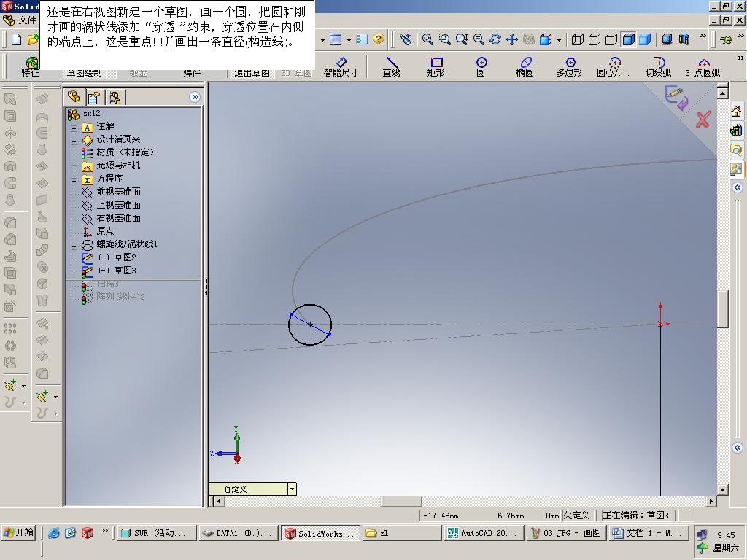Screen dimensions: 747x560
Task: Select the 切线弧 (Tangent arc) tool
Action: coord(659,66)
